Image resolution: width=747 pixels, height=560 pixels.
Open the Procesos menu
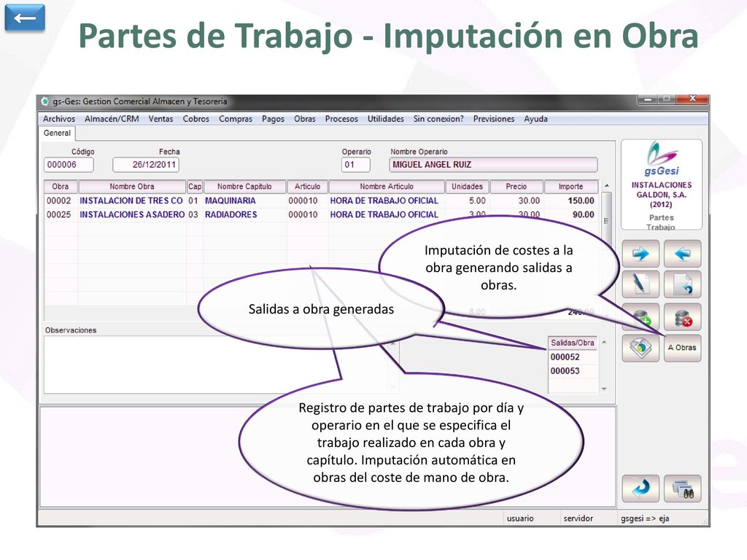[341, 119]
